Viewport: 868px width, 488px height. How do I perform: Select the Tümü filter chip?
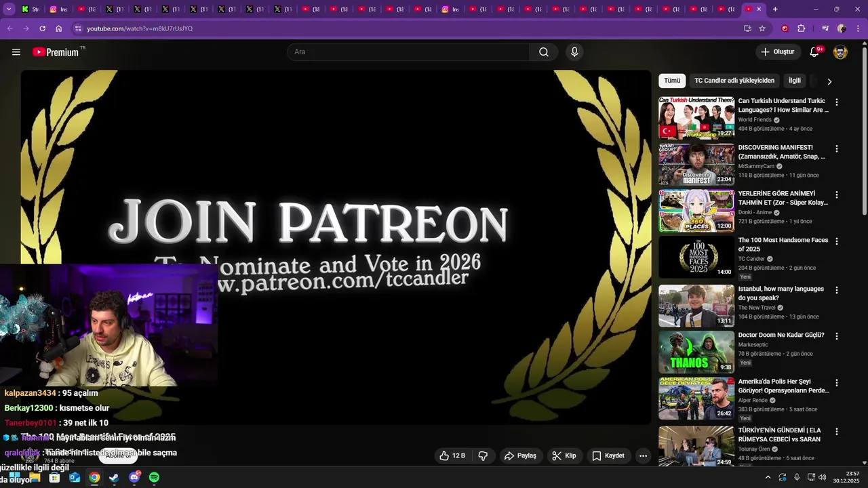click(x=672, y=81)
